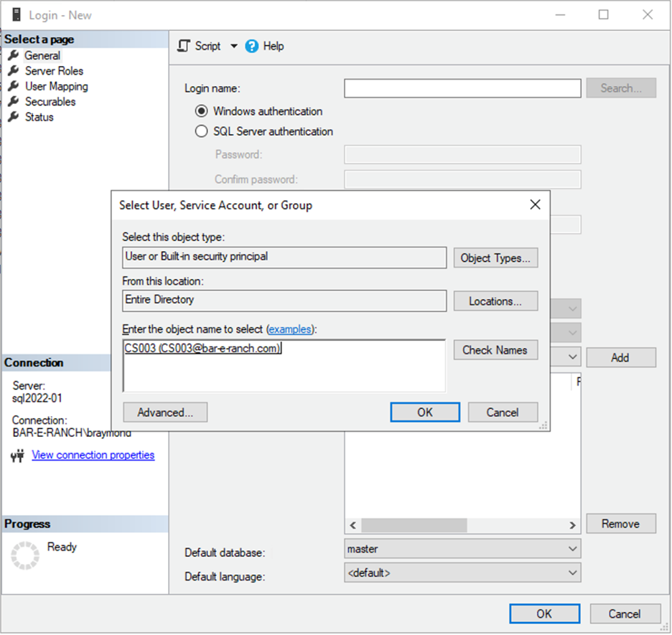
Task: Open the examples link
Action: coord(290,329)
